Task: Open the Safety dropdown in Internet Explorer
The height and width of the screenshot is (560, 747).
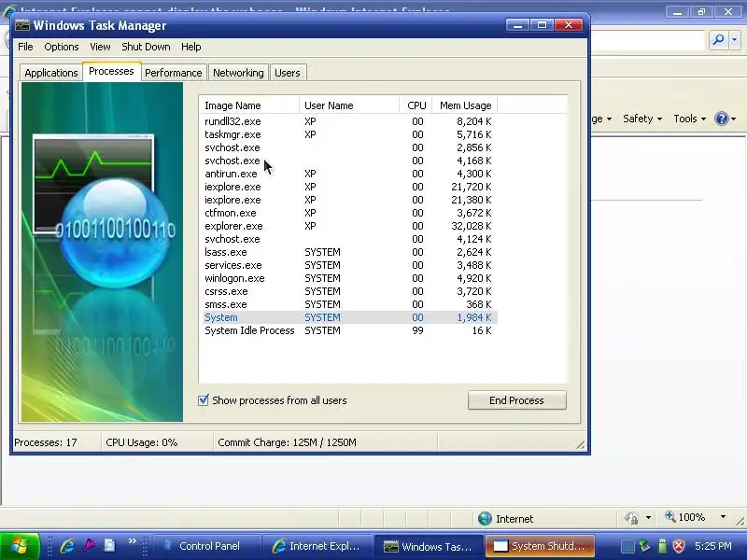Action: 642,119
